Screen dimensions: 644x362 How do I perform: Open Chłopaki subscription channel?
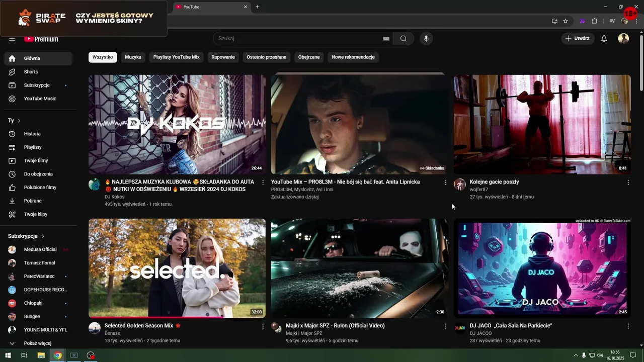tap(38, 303)
